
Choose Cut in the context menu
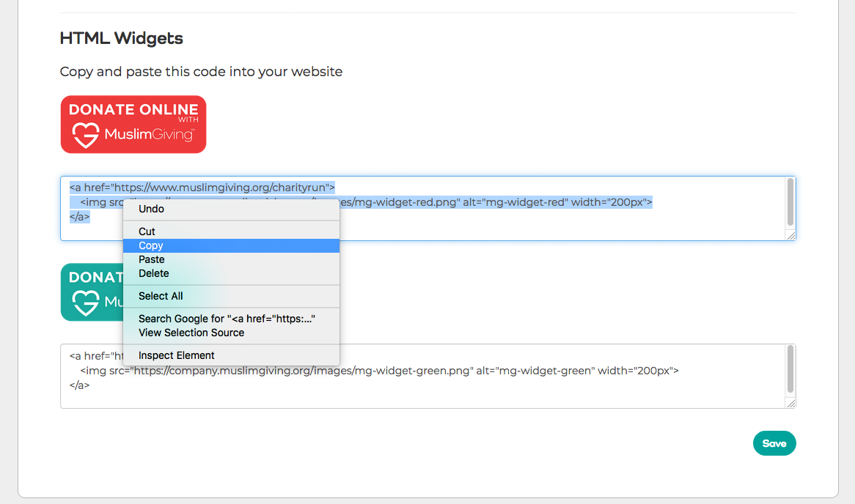(x=231, y=231)
